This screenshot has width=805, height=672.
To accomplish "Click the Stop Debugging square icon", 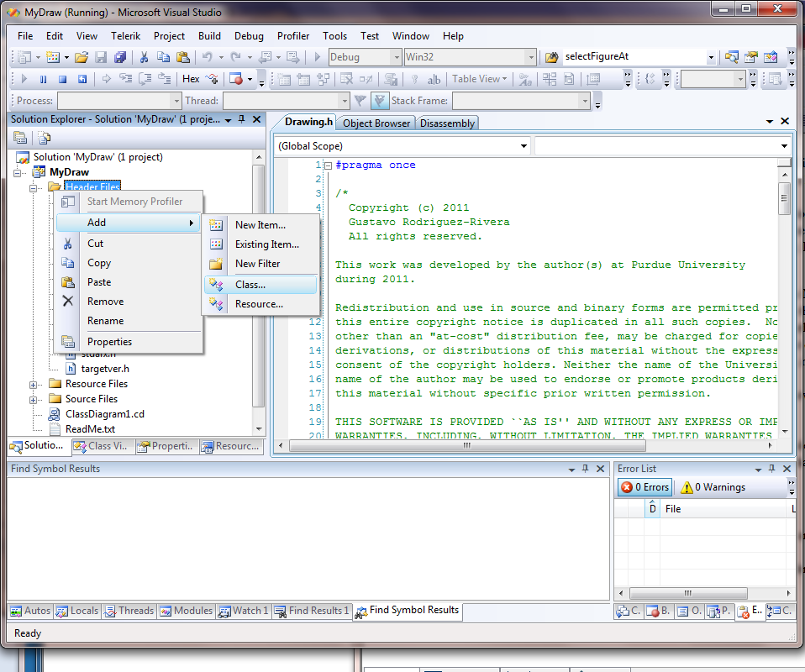I will tap(63, 79).
